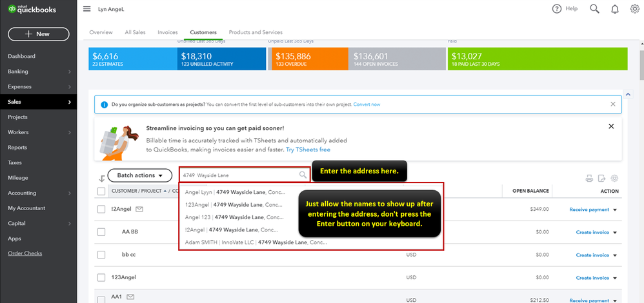Click Create invoice for AA BB
This screenshot has width=644, height=303.
592,232
